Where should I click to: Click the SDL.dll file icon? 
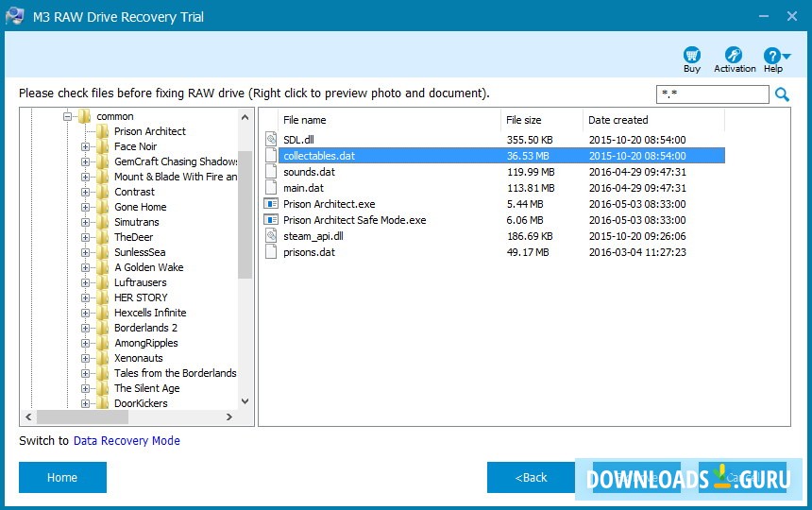coord(271,139)
